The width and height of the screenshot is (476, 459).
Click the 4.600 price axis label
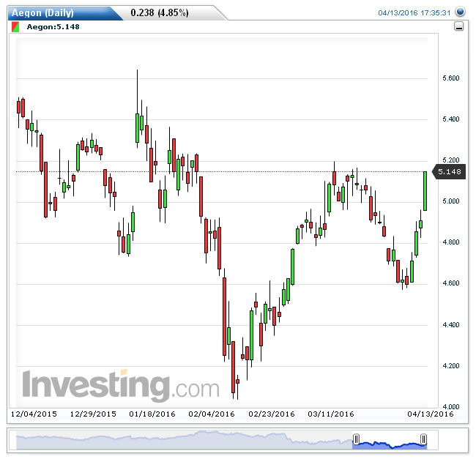[451, 283]
